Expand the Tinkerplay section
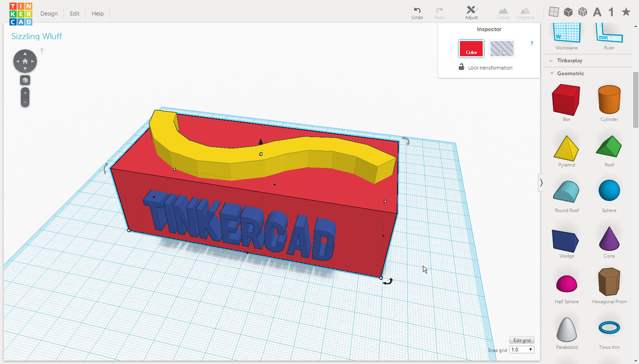Image resolution: width=639 pixels, height=364 pixels. [552, 60]
